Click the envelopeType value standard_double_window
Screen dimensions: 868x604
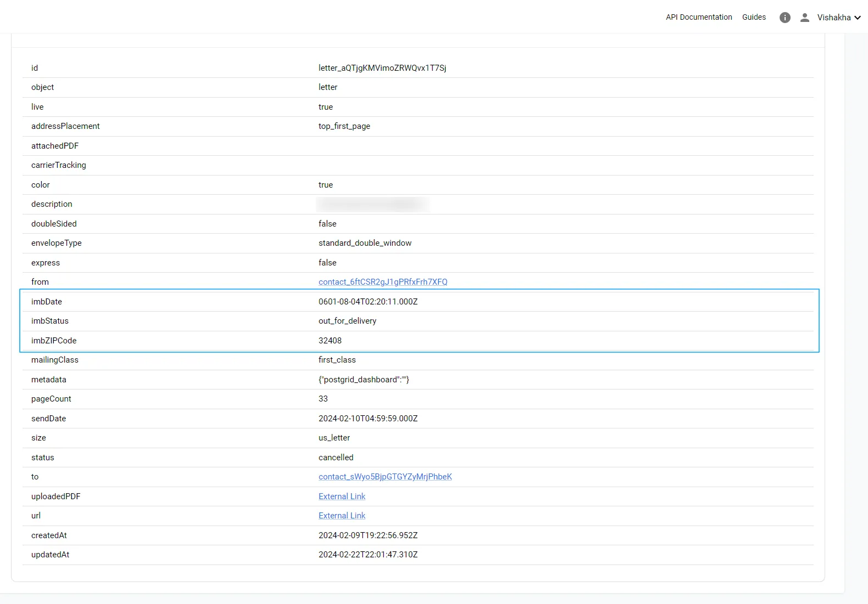tap(365, 243)
